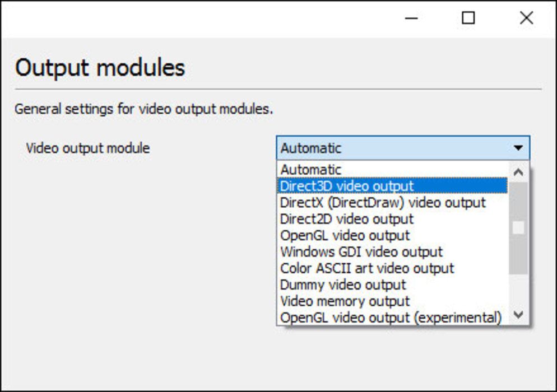Click the combo box dropdown arrow
557x392 pixels.
tap(518, 148)
